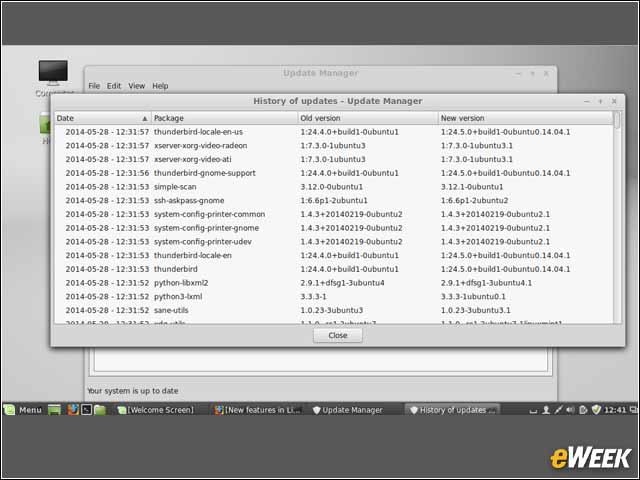Screen dimensions: 640x480
Task: Click the Show Desktop panel icon
Action: tap(54, 409)
